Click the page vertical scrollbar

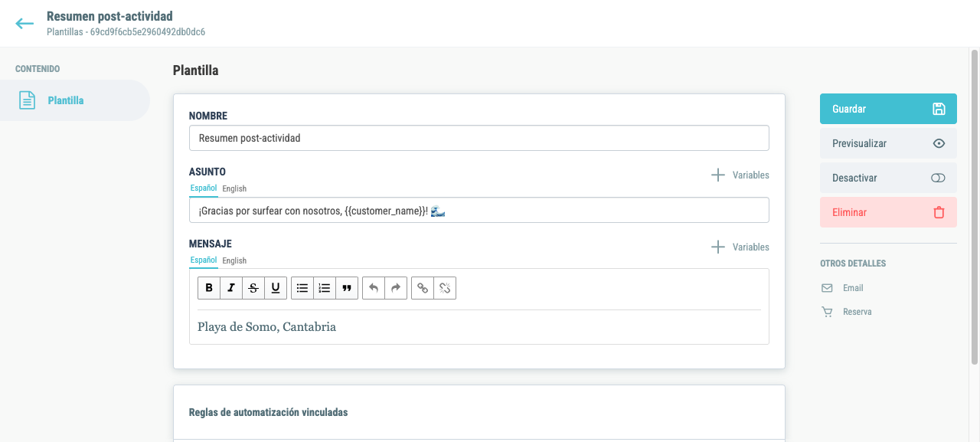[x=975, y=207]
